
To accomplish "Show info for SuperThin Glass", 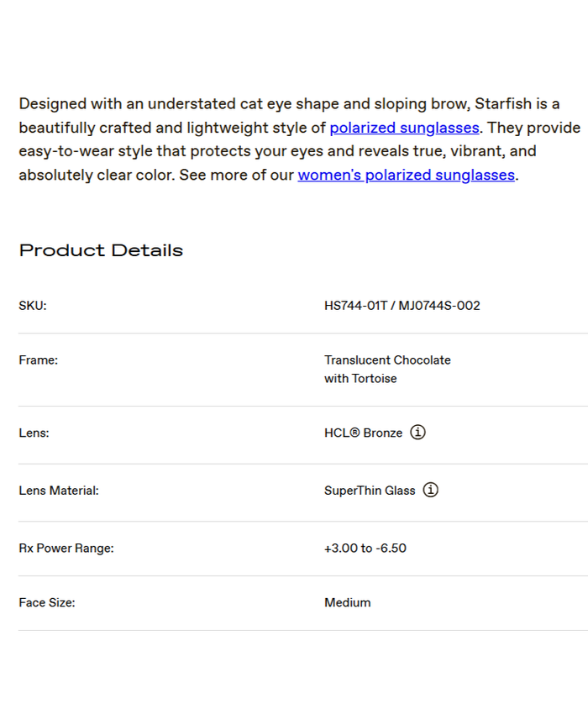I will pos(430,490).
